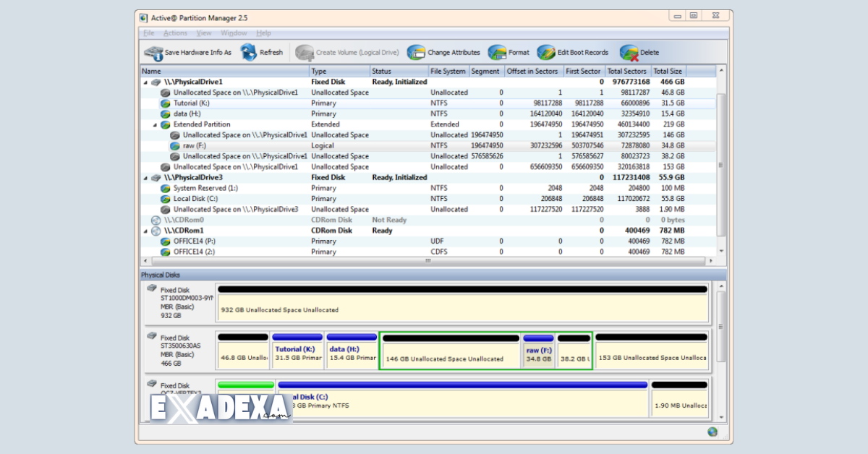Sort the list by the Total Size column
868x454 pixels.
666,71
